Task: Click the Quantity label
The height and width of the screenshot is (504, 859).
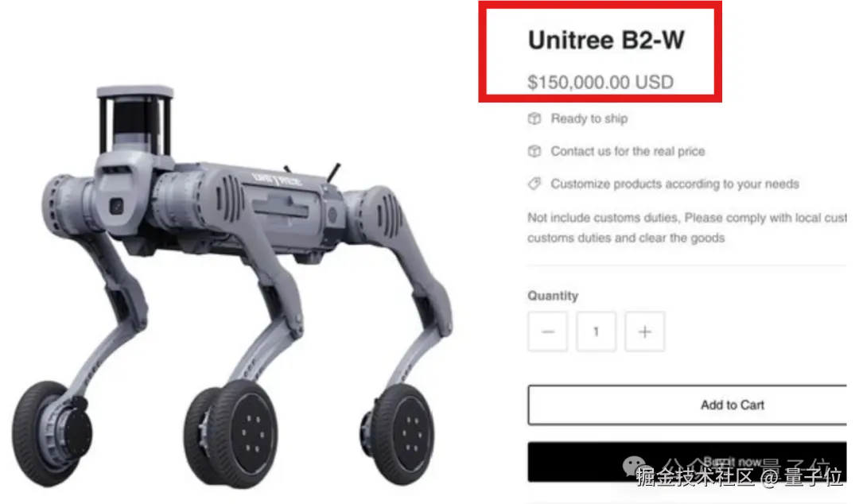Action: tap(553, 296)
